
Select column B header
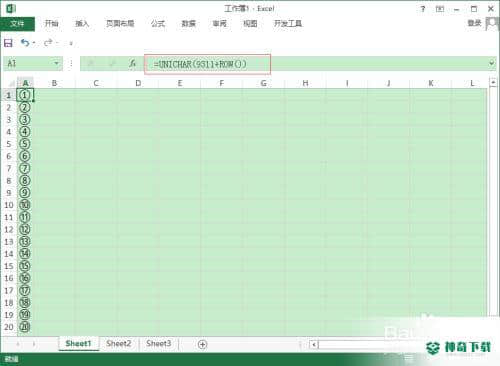54,83
